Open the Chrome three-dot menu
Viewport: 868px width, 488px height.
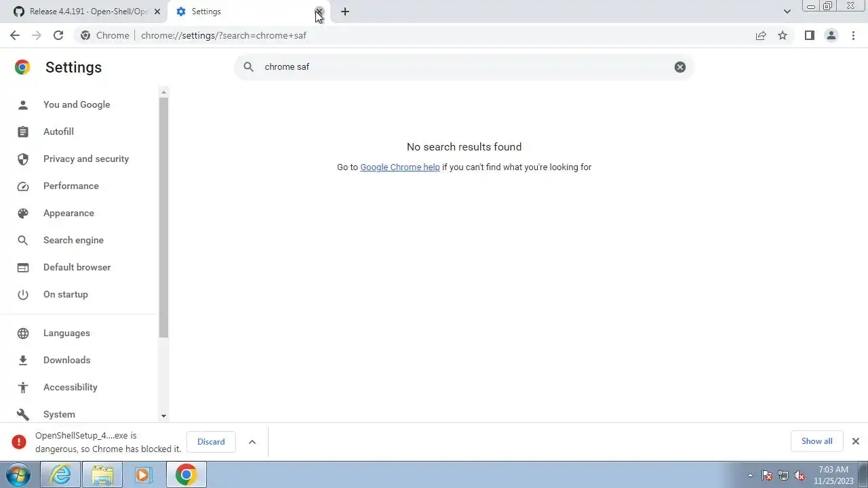(854, 35)
